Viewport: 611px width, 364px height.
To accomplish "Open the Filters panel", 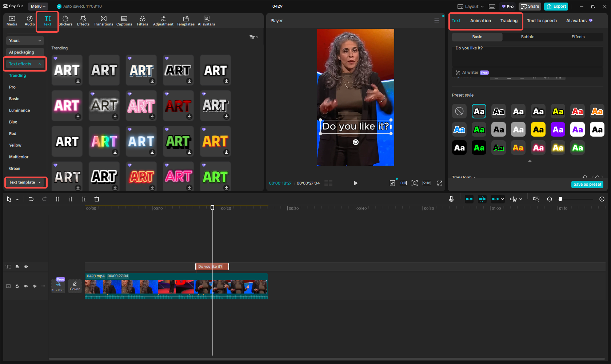I will click(143, 21).
